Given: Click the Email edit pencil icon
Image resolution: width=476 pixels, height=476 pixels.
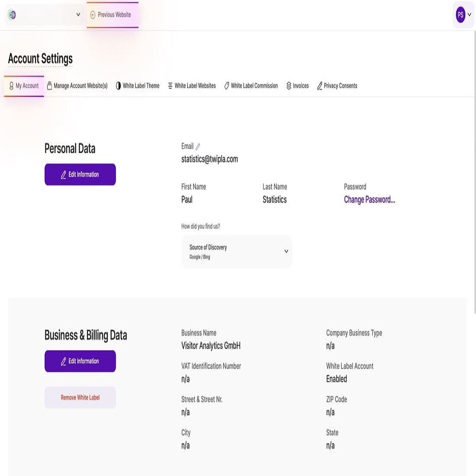Looking at the screenshot, I should pos(198,146).
